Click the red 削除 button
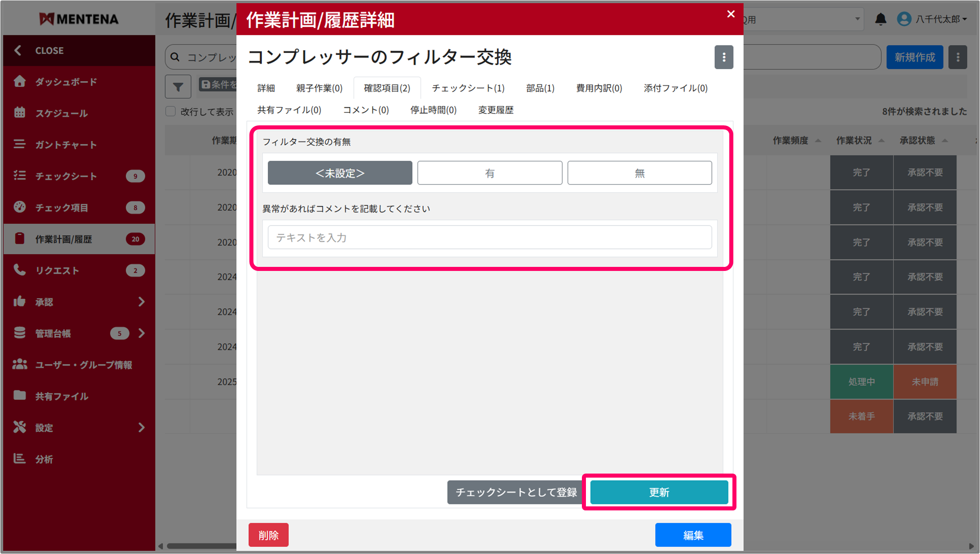The height and width of the screenshot is (554, 980). click(x=268, y=535)
